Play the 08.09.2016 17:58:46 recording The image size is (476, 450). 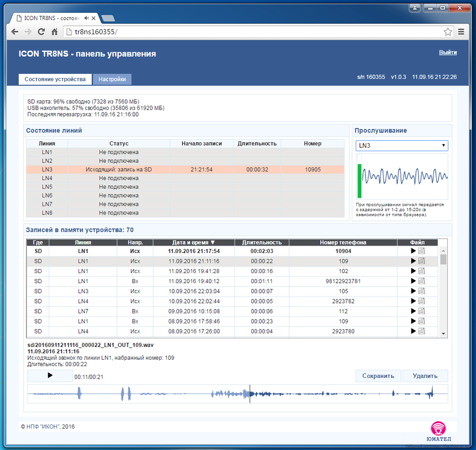(x=413, y=321)
